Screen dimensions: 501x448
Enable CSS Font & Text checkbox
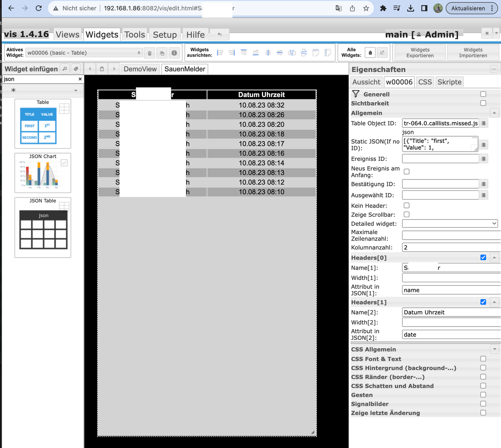(x=483, y=359)
